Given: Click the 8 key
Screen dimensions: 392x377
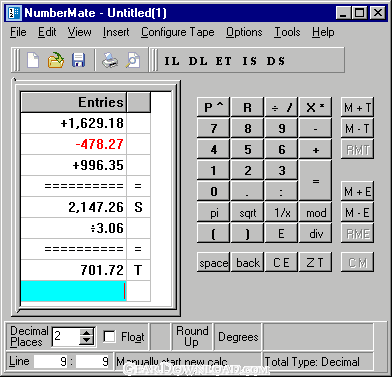Looking at the screenshot, I should coord(247,128).
